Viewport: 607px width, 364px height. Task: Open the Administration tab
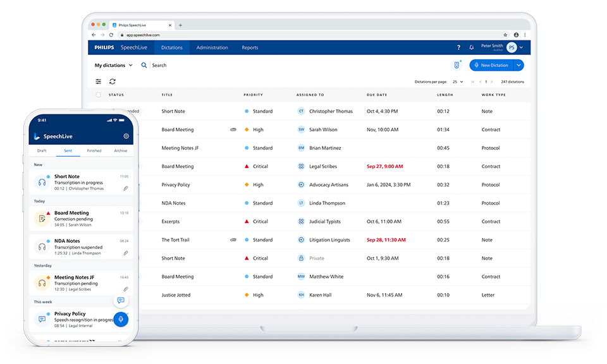(x=212, y=47)
